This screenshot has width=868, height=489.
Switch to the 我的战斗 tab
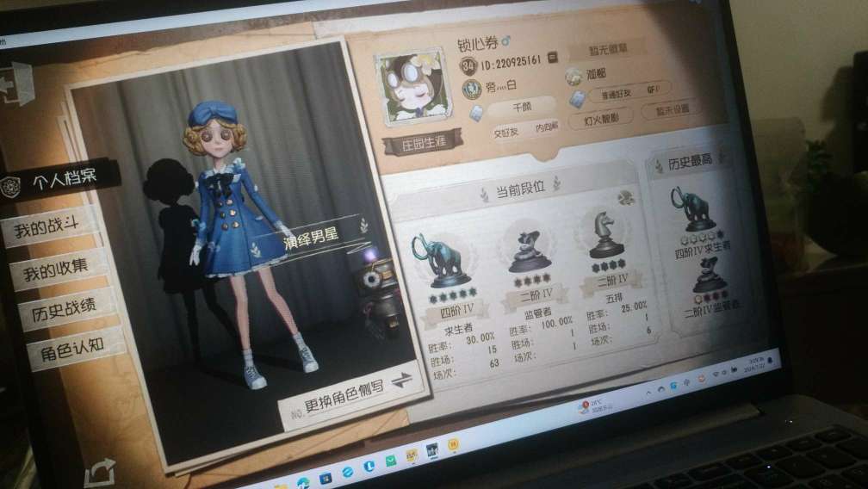click(x=49, y=226)
